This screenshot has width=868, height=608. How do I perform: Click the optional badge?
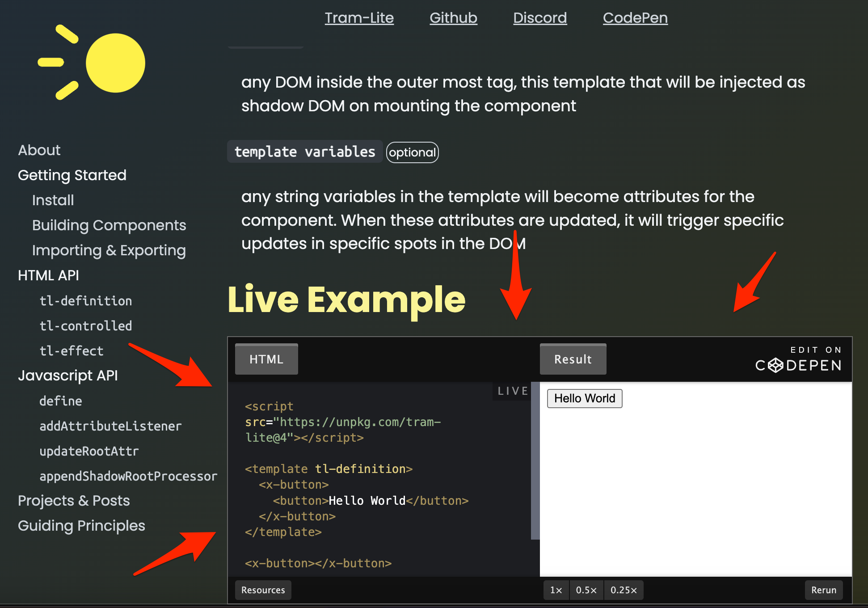tap(412, 152)
